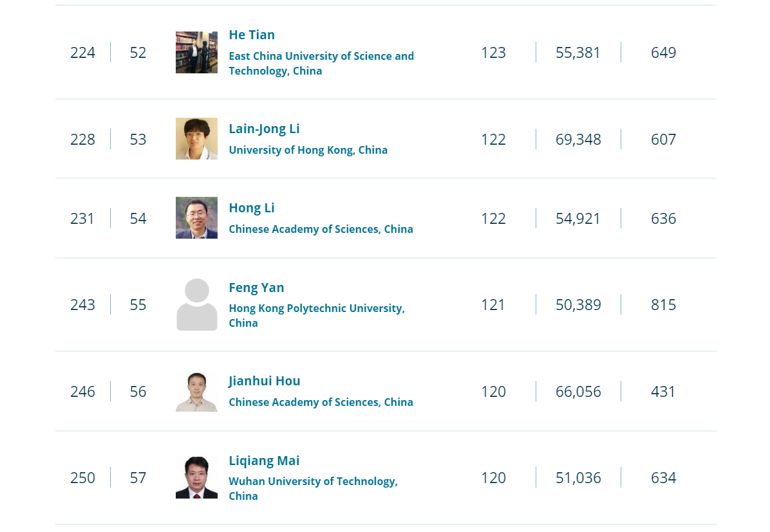Open Wuhan University of Technology link
This screenshot has width=770, height=532.
click(314, 488)
